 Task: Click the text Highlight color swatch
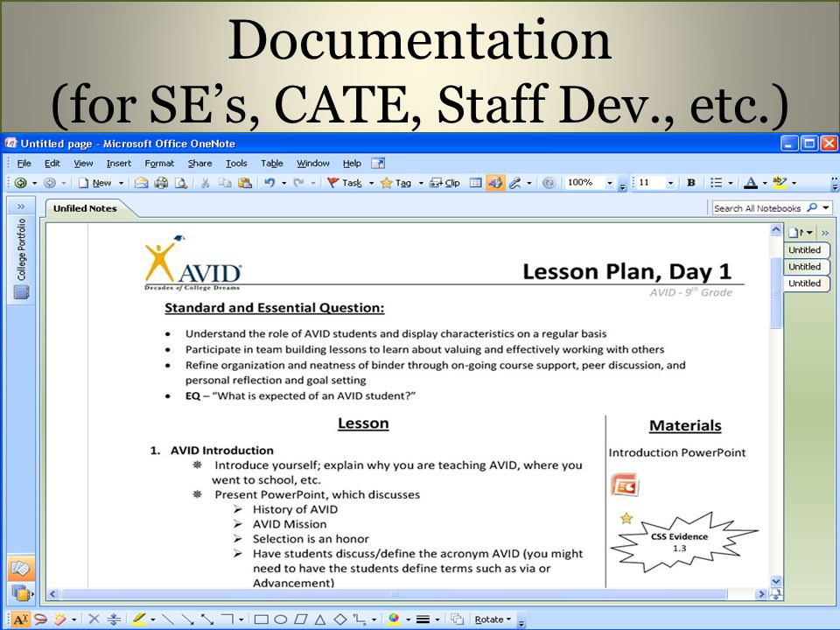(780, 183)
